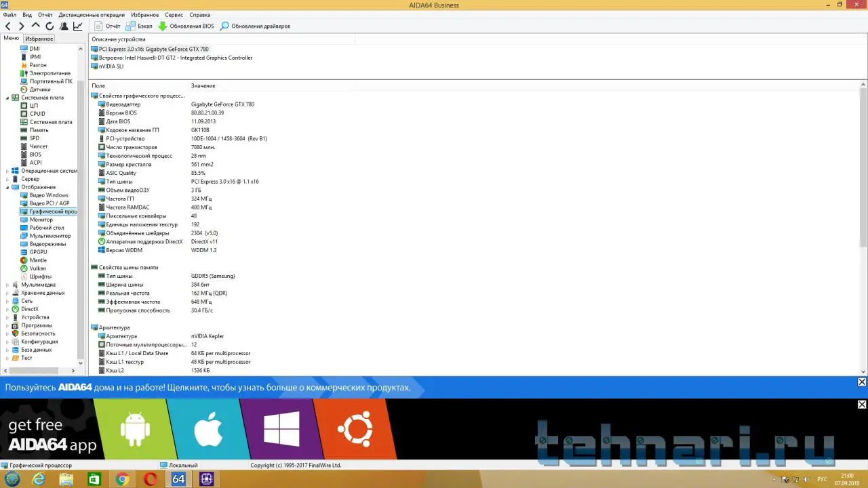The height and width of the screenshot is (488, 868).
Task: Select the Электропитание icon in the tree
Action: pyautogui.click(x=24, y=73)
